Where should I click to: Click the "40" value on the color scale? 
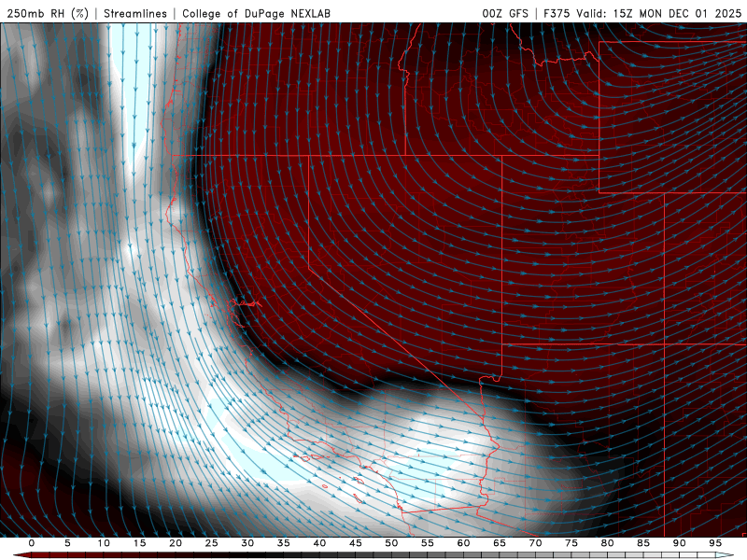[319, 543]
